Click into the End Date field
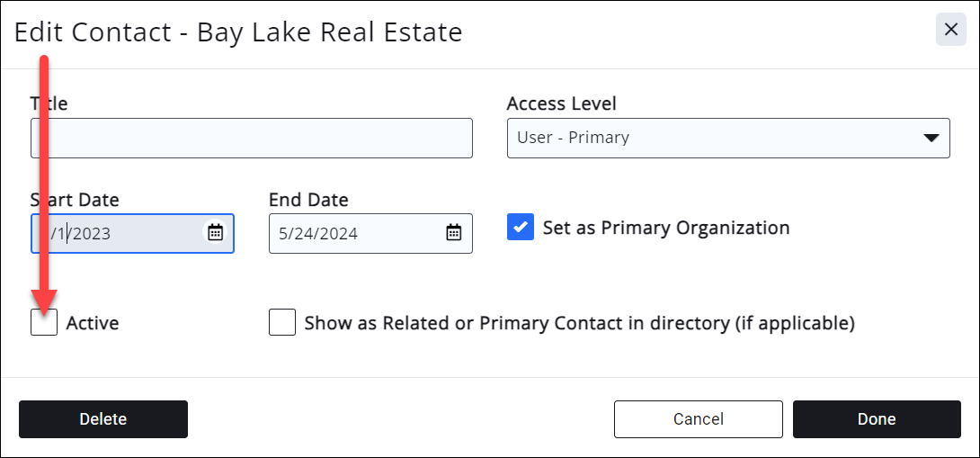 (355, 233)
